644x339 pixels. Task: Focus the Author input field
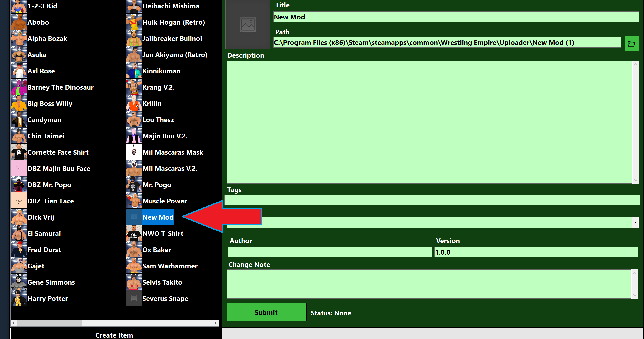click(329, 252)
